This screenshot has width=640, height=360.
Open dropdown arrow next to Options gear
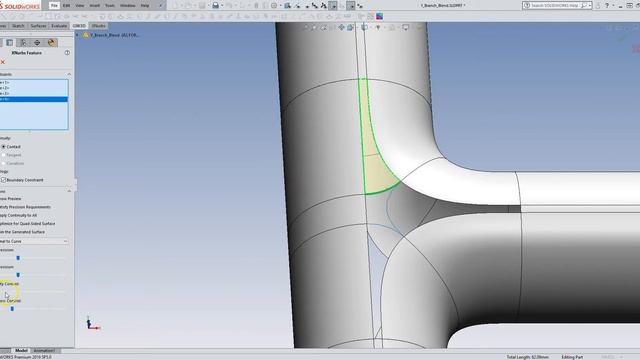(280, 6)
